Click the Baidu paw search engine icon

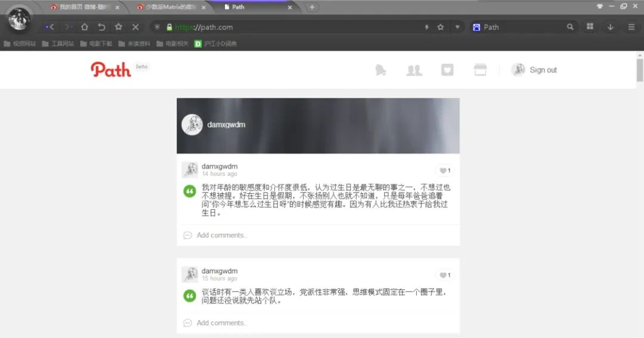point(476,27)
